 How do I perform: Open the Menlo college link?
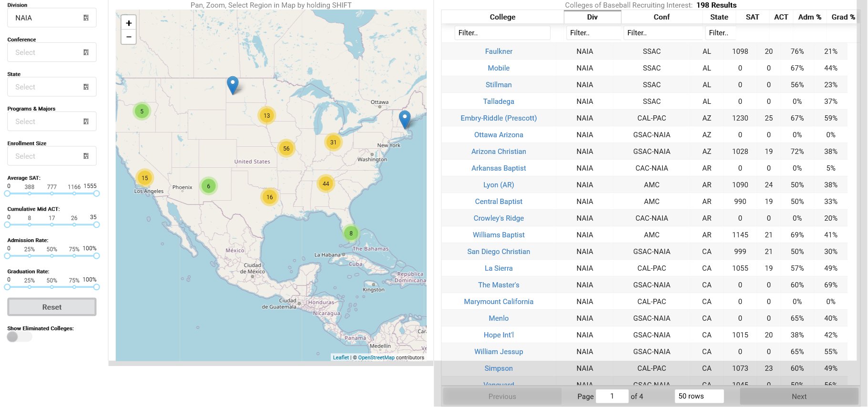(499, 318)
